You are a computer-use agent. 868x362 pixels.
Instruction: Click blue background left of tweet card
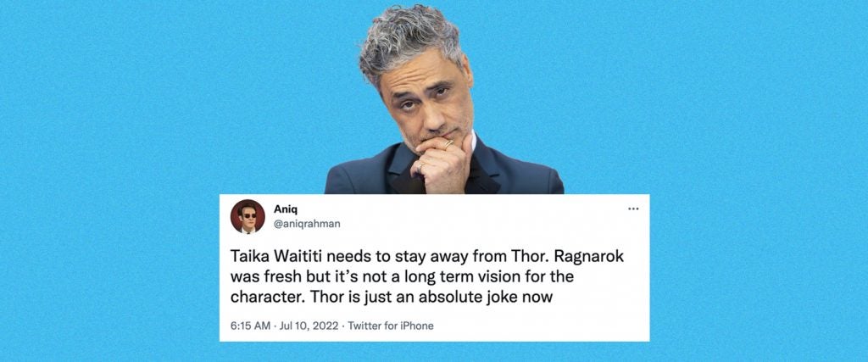(x=109, y=265)
